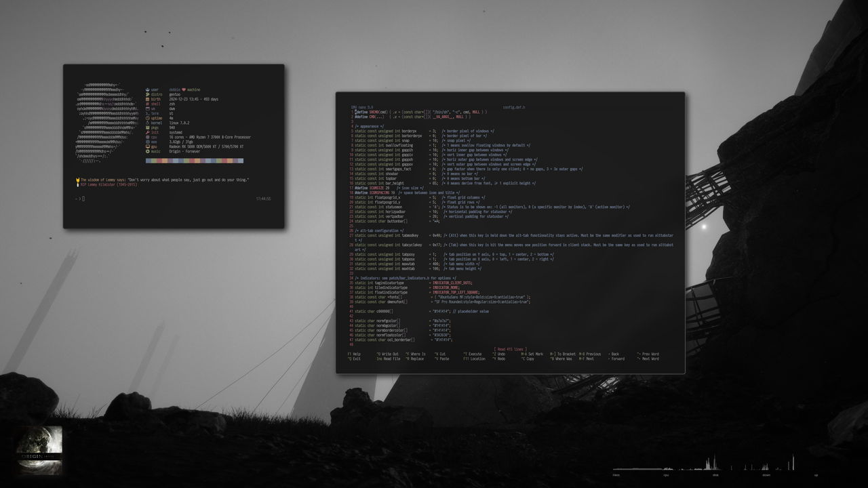Click the ^Z Undo shortcut
Image resolution: width=868 pixels, height=488 pixels.
pyautogui.click(x=498, y=354)
